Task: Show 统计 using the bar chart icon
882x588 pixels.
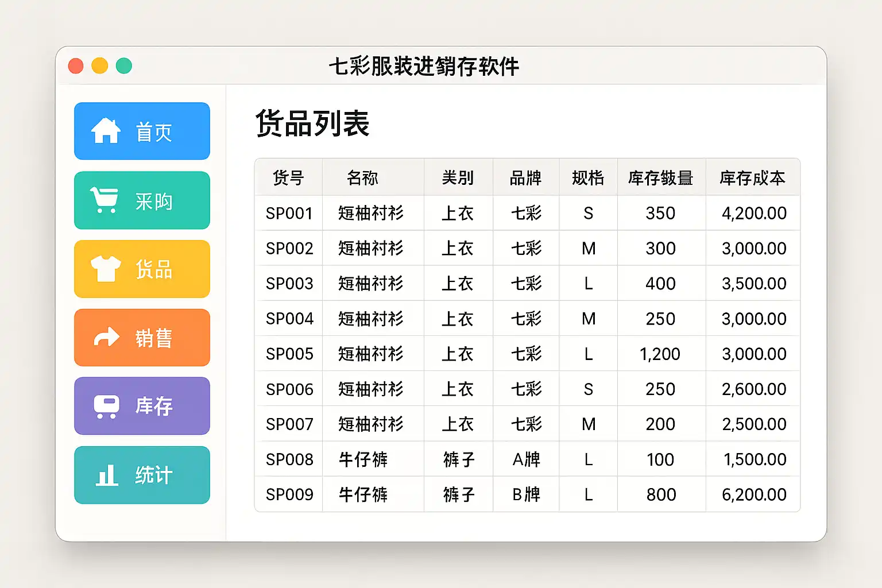Action: pyautogui.click(x=107, y=475)
